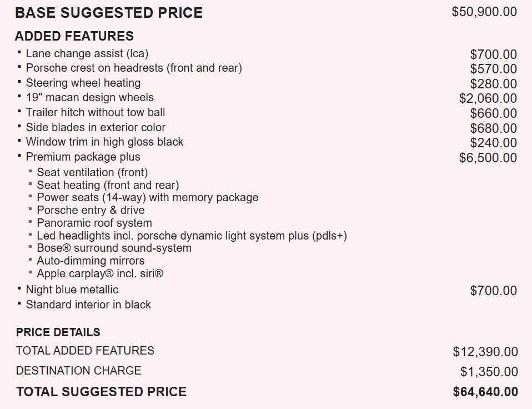The width and height of the screenshot is (532, 409).
Task: Click the $6,500.00 package price
Action: (x=488, y=158)
